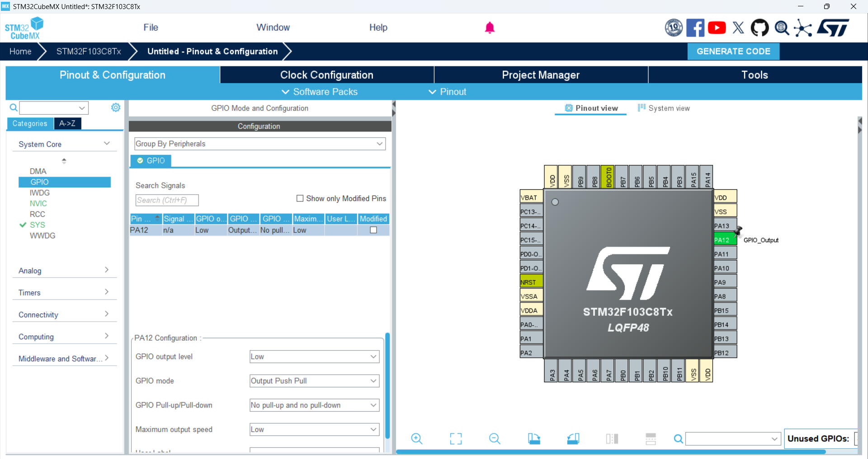
Task: Toggle Show only Modified Pins
Action: pyautogui.click(x=300, y=198)
